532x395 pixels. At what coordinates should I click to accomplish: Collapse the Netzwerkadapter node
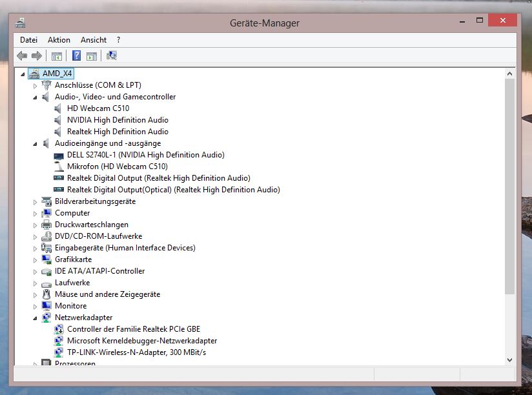click(x=35, y=318)
